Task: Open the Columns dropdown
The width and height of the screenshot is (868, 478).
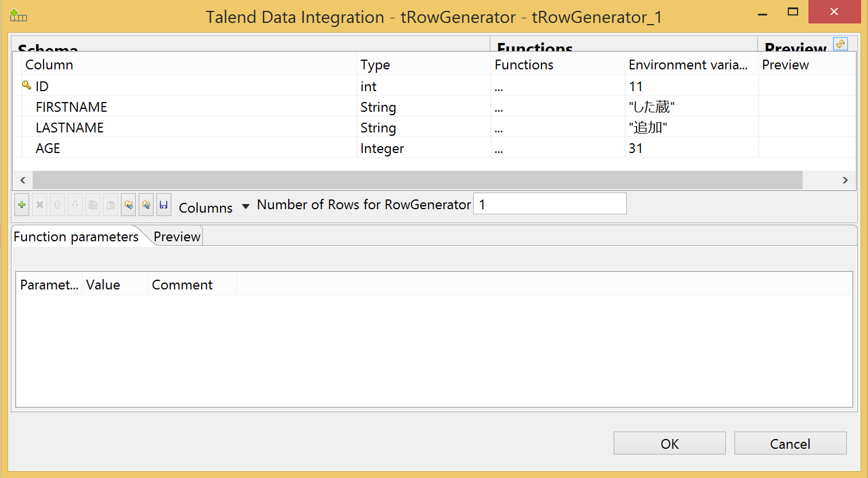Action: point(246,207)
